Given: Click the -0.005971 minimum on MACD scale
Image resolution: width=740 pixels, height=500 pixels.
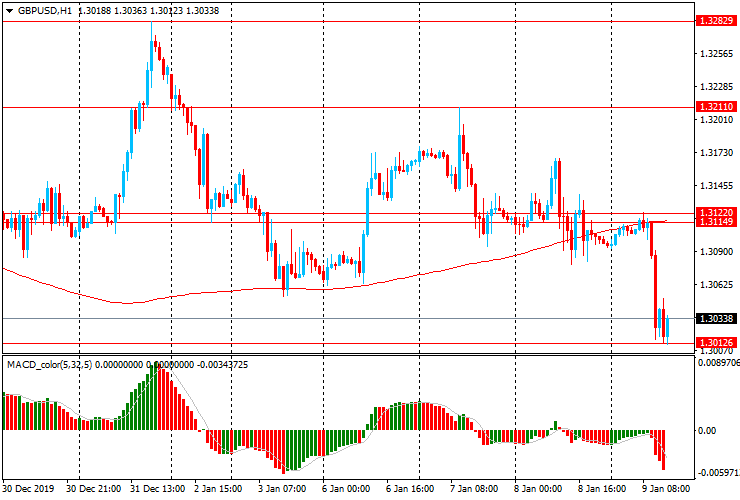Looking at the screenshot, I should 719,473.
